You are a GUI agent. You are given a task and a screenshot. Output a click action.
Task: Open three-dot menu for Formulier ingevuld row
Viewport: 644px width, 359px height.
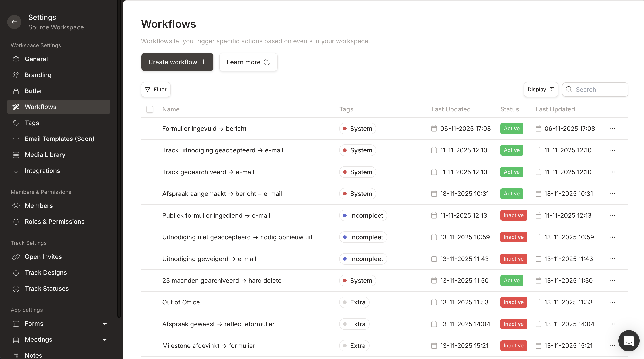[x=612, y=129]
